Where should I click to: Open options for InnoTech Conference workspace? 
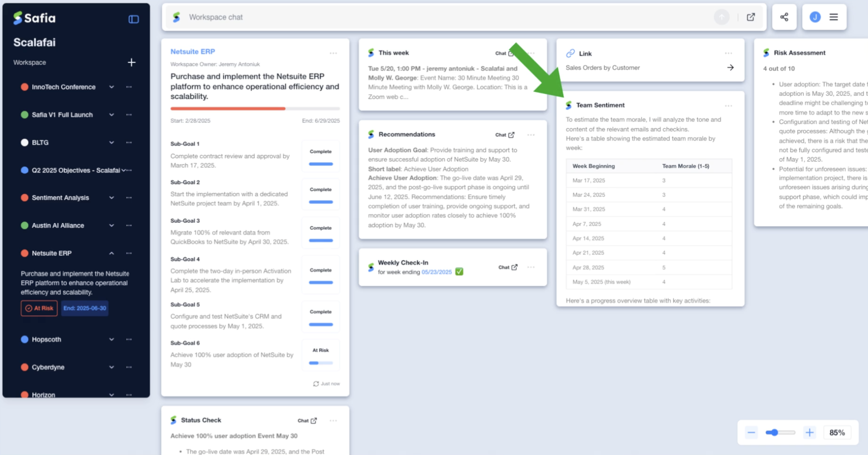click(129, 87)
